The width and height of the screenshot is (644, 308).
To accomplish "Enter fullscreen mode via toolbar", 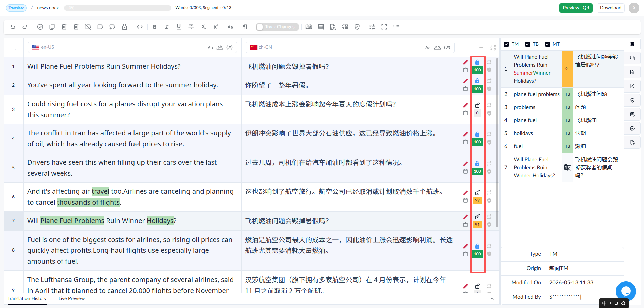I will pos(384,27).
